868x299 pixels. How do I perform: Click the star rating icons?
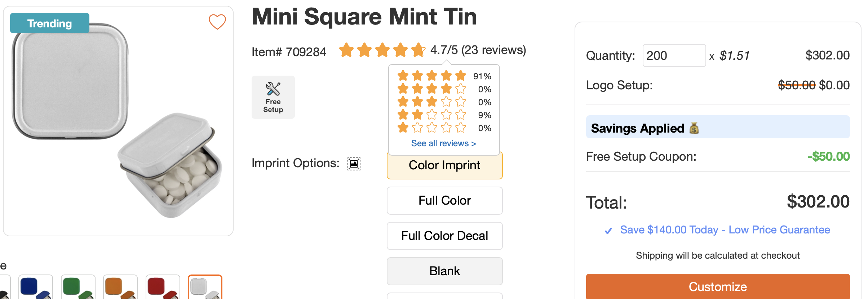click(x=382, y=50)
